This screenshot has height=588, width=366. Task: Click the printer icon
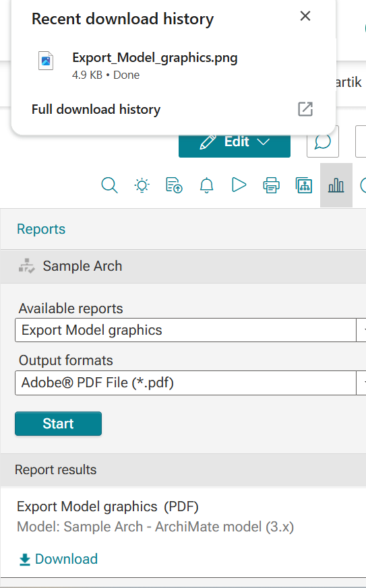pos(271,185)
